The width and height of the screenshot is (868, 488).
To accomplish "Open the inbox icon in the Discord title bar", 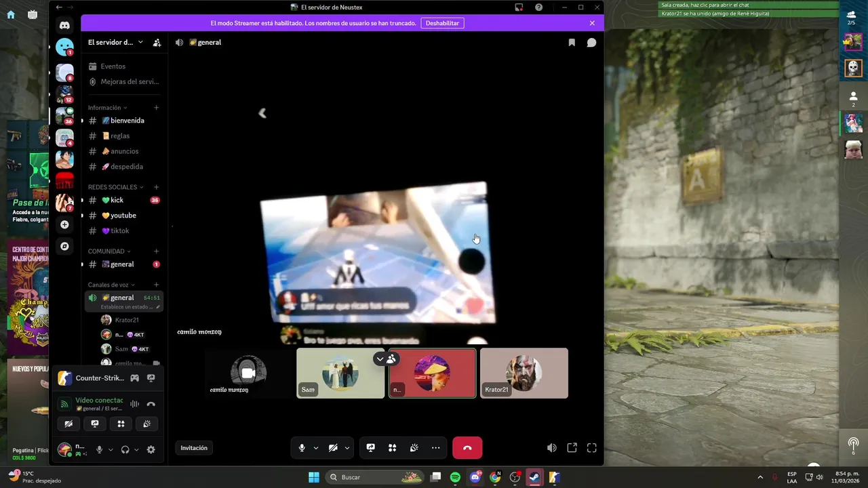I will 519,7.
